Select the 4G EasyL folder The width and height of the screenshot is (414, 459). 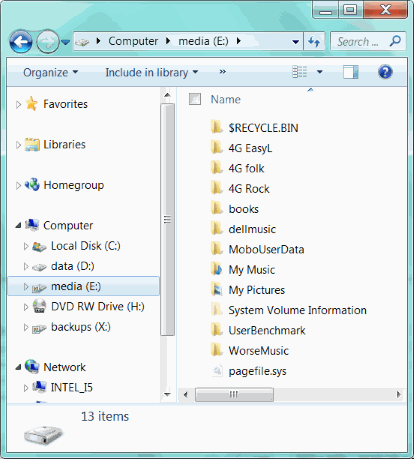click(x=250, y=148)
